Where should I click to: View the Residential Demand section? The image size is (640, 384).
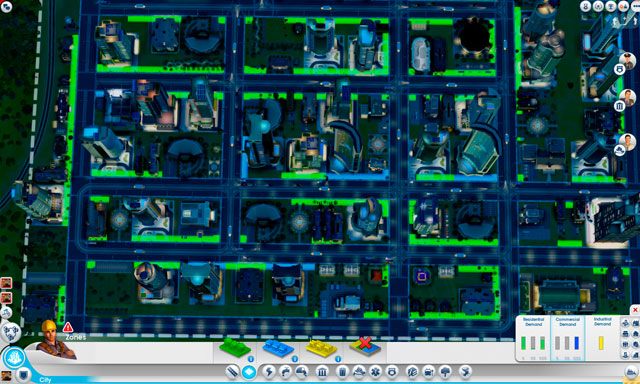coord(533,338)
